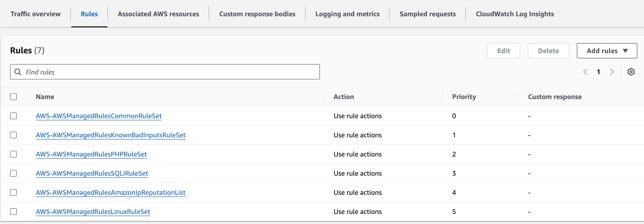Screen dimensions: 644x224
Task: Click the Priority column header
Action: 464,97
